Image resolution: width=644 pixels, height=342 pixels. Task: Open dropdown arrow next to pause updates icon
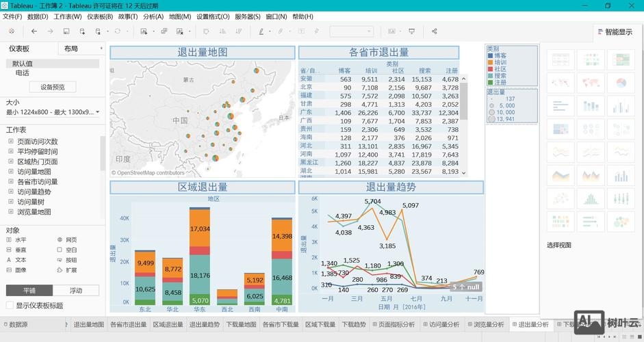pos(107,31)
